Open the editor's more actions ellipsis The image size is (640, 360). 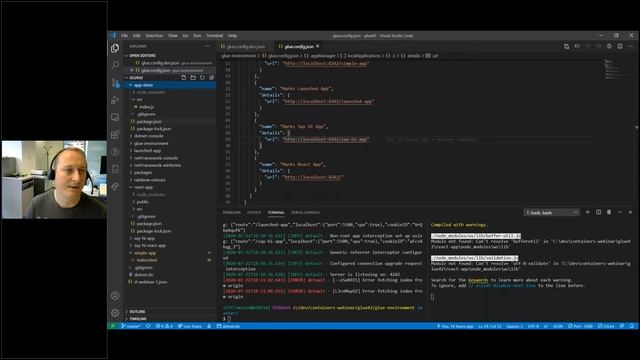point(631,47)
